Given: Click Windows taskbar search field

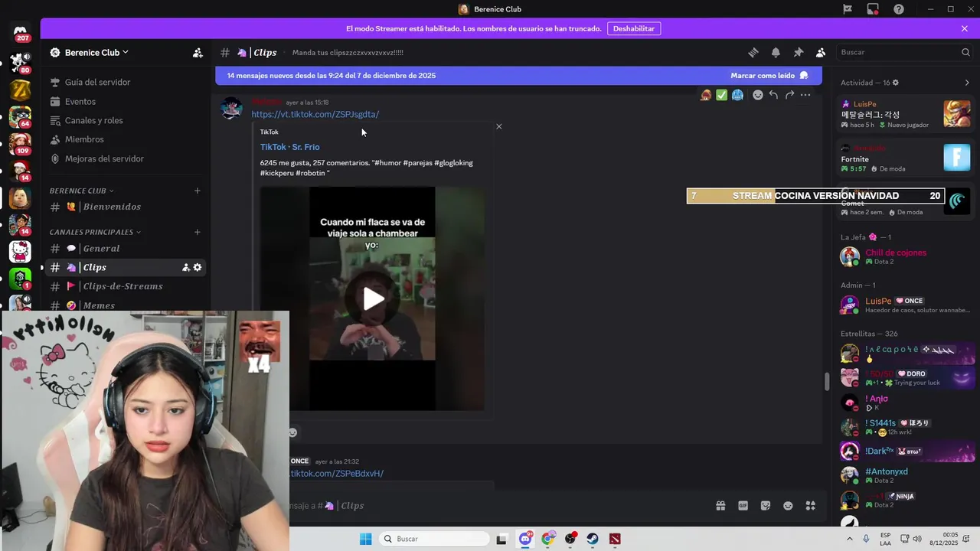Looking at the screenshot, I should coord(434,539).
